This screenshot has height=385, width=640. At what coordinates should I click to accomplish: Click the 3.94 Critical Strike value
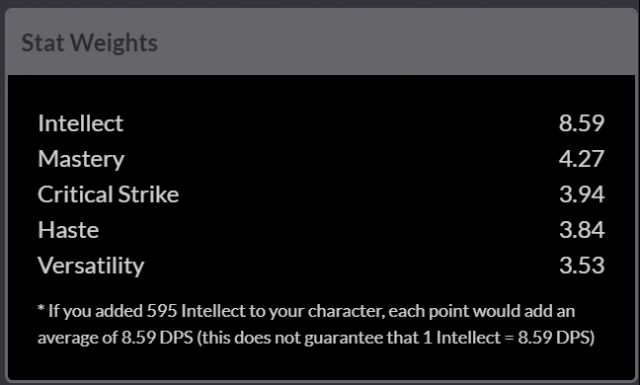point(582,194)
